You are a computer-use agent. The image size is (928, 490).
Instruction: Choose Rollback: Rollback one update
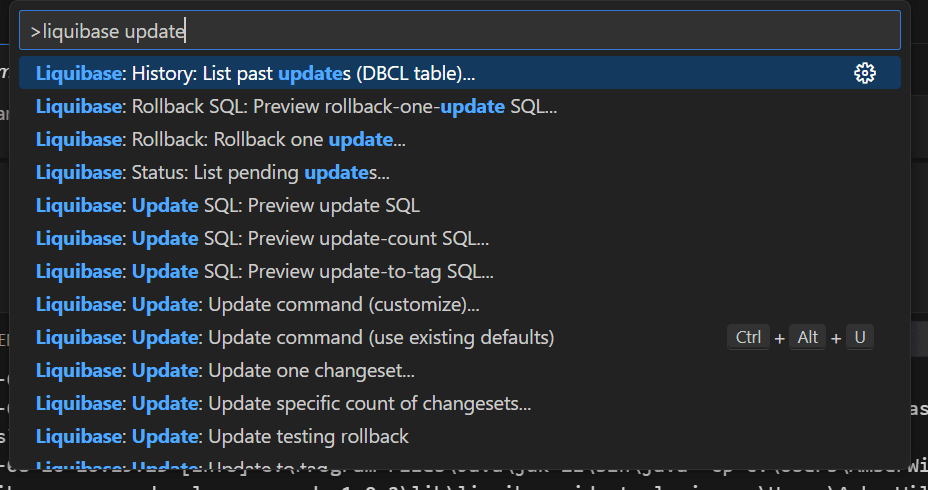tap(220, 139)
